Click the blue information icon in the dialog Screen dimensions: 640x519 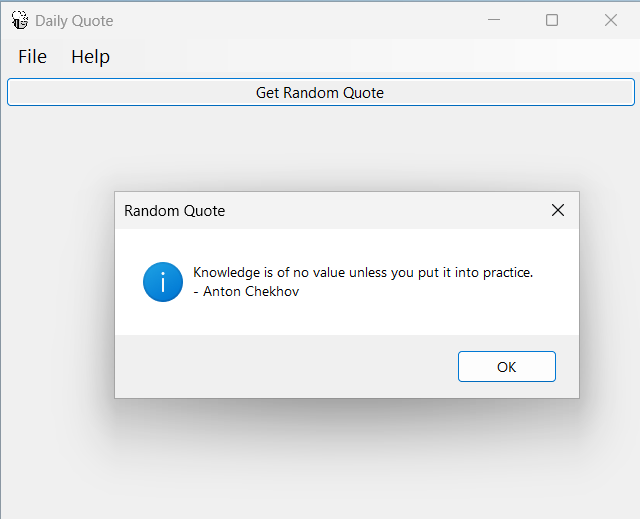pyautogui.click(x=163, y=282)
